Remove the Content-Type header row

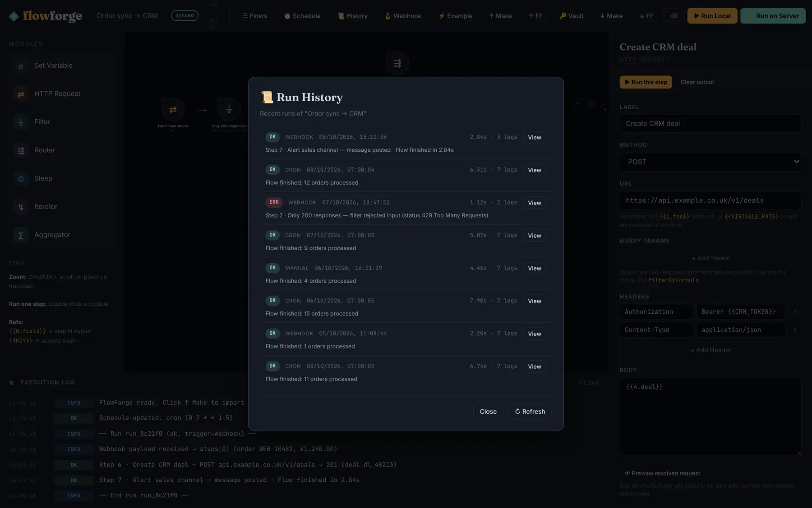pyautogui.click(x=795, y=330)
